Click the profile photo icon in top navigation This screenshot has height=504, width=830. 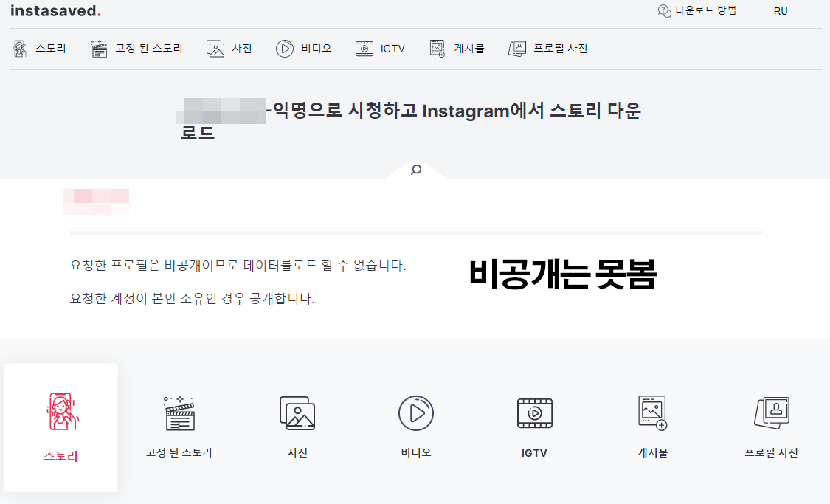click(x=517, y=49)
